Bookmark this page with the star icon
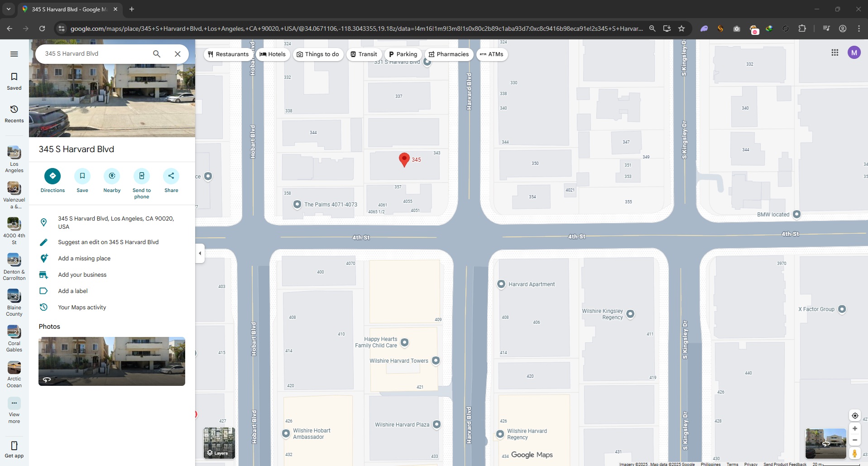 (681, 29)
